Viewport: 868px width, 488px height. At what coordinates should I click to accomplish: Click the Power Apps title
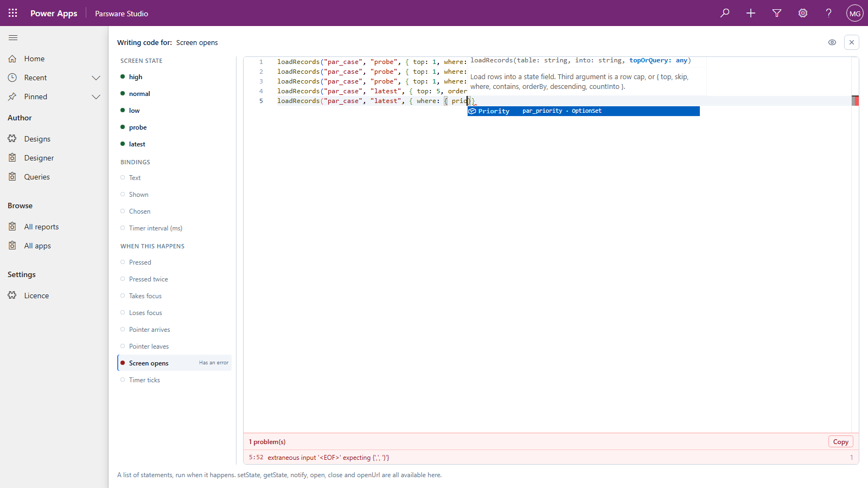(54, 13)
